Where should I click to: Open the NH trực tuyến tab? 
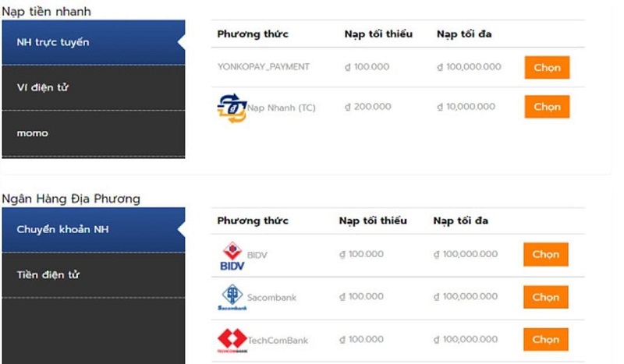point(94,42)
